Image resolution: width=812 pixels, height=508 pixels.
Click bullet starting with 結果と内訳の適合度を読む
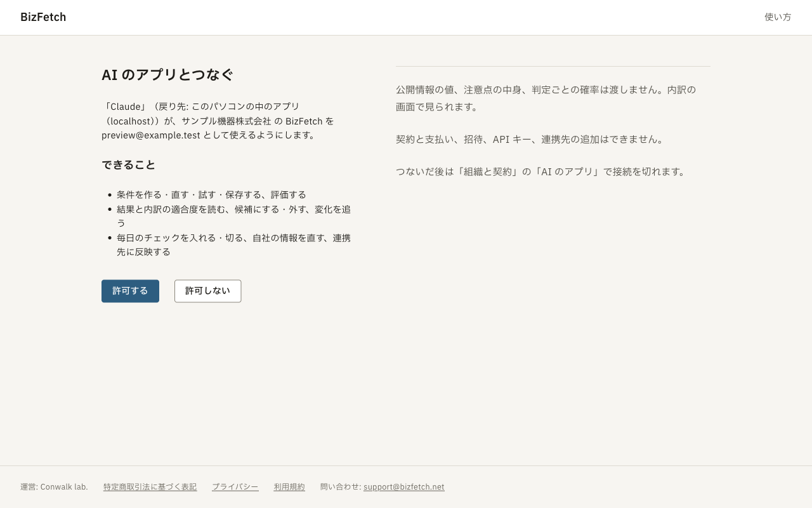point(233,216)
